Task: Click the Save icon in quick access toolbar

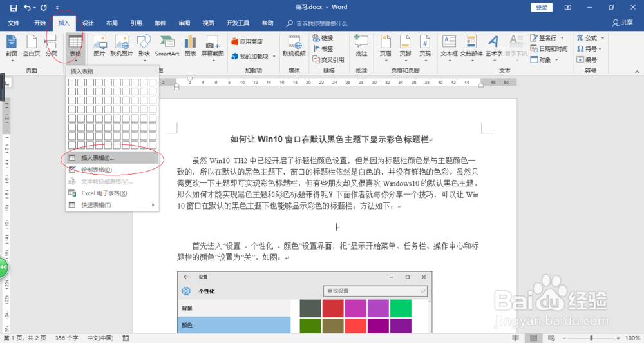Action: pos(13,7)
